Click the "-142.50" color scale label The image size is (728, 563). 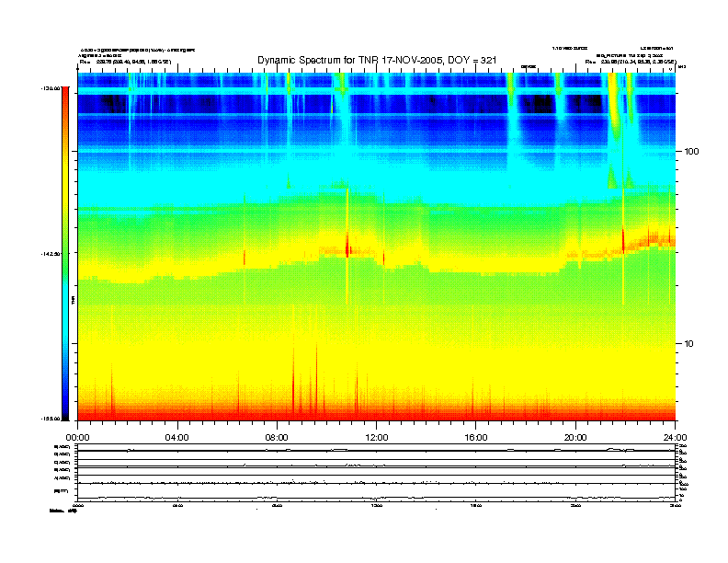point(51,254)
